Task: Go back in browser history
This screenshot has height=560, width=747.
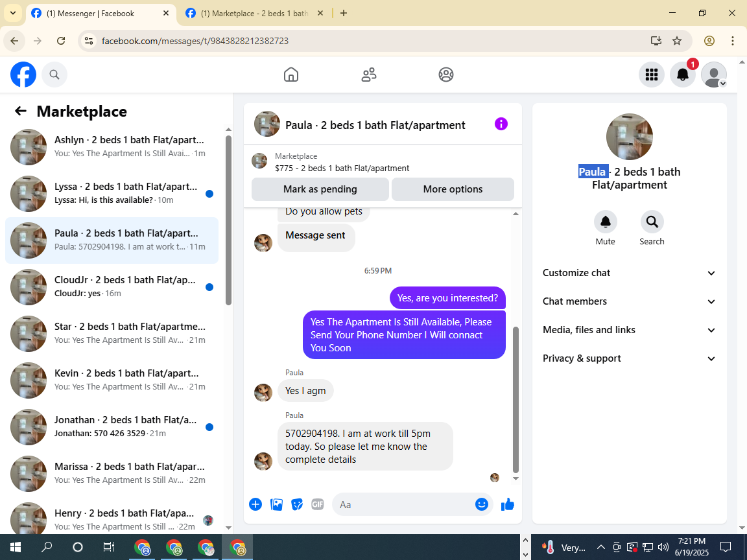Action: pos(14,41)
